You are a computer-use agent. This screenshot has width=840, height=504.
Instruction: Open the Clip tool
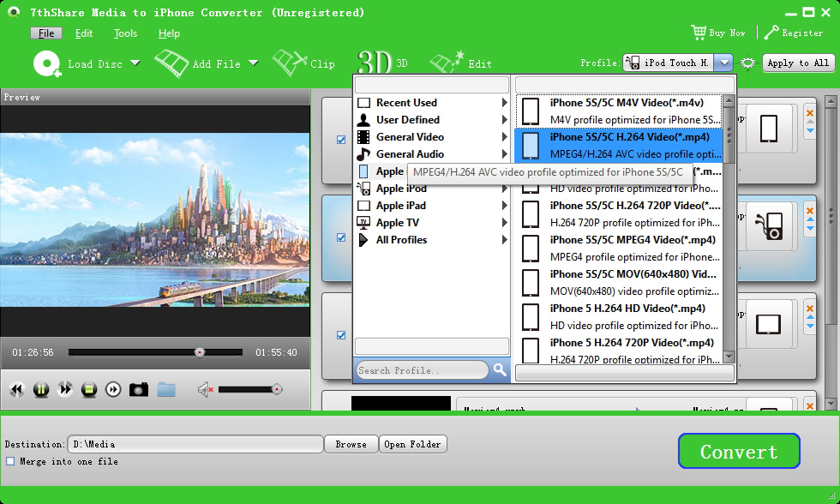click(303, 63)
